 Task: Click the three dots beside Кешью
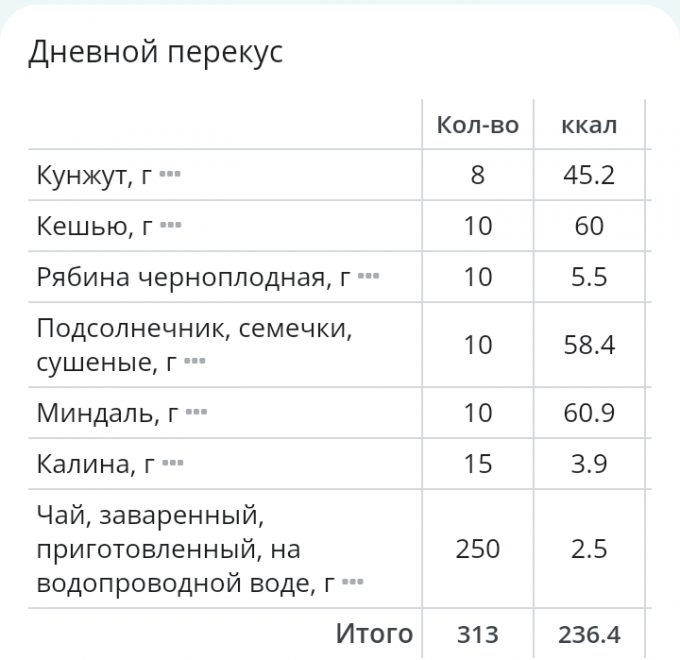pos(171,226)
